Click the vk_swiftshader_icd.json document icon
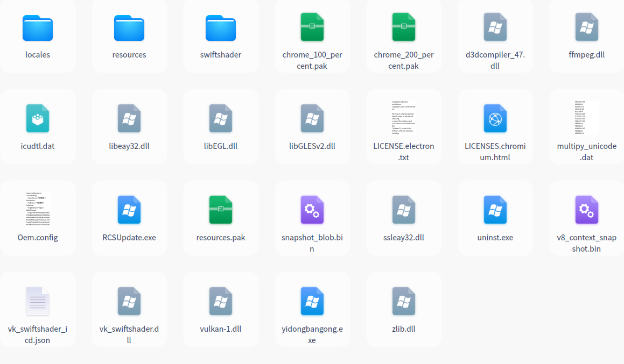This screenshot has width=624, height=364. click(37, 301)
